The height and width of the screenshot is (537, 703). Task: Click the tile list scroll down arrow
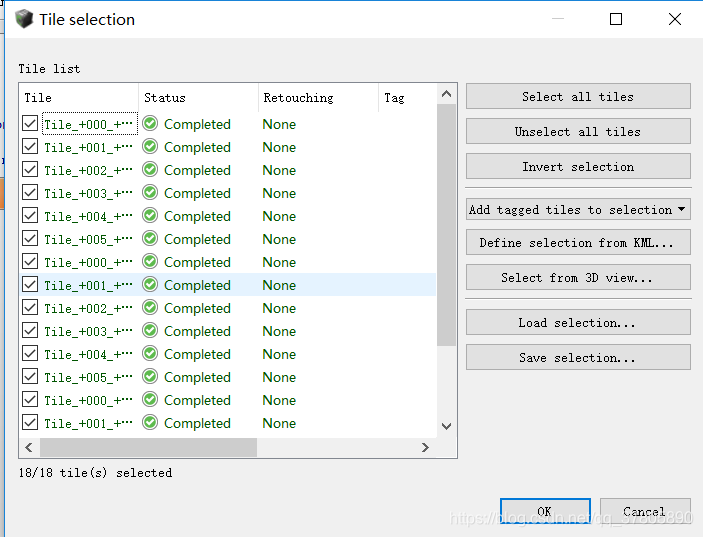(446, 426)
